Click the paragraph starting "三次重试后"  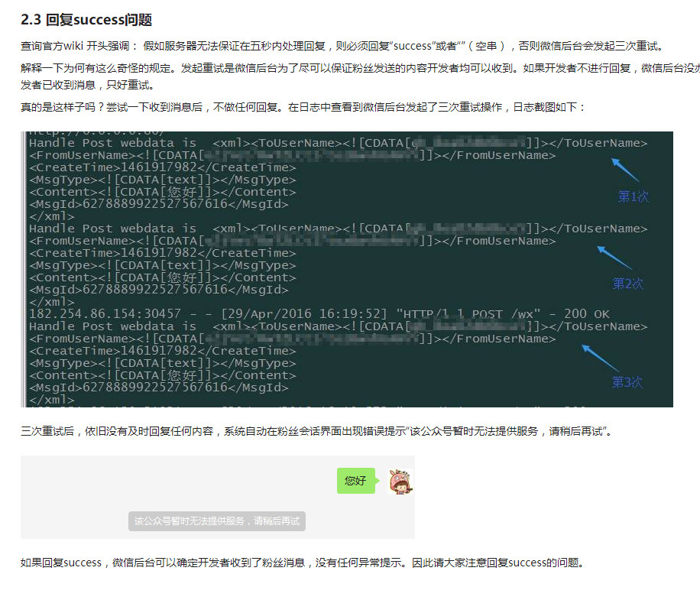(x=316, y=431)
